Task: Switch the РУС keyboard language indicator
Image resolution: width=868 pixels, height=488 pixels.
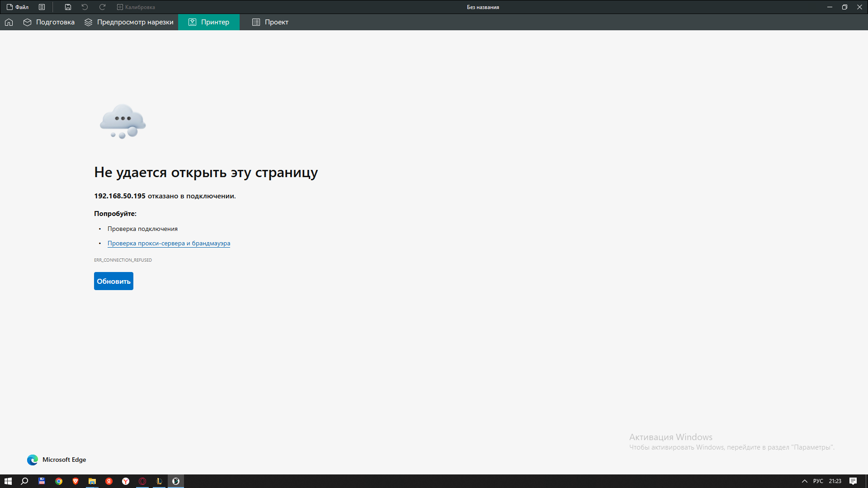Action: [818, 481]
